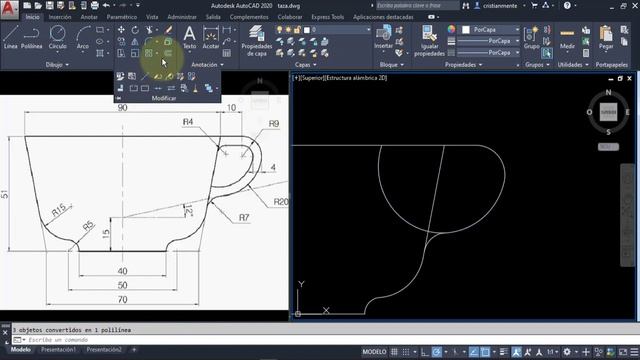
Task: Click the color wheel object color icon
Action: coord(451,30)
